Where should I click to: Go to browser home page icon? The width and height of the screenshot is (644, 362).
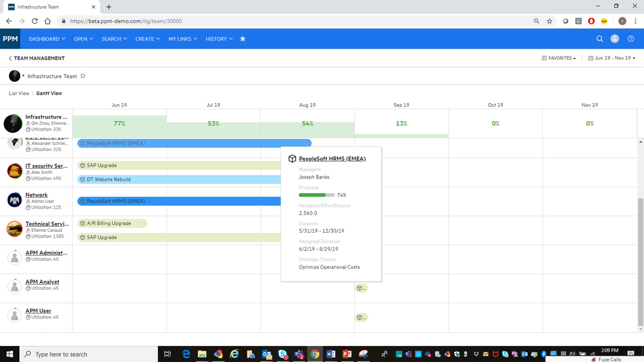[x=48, y=21]
